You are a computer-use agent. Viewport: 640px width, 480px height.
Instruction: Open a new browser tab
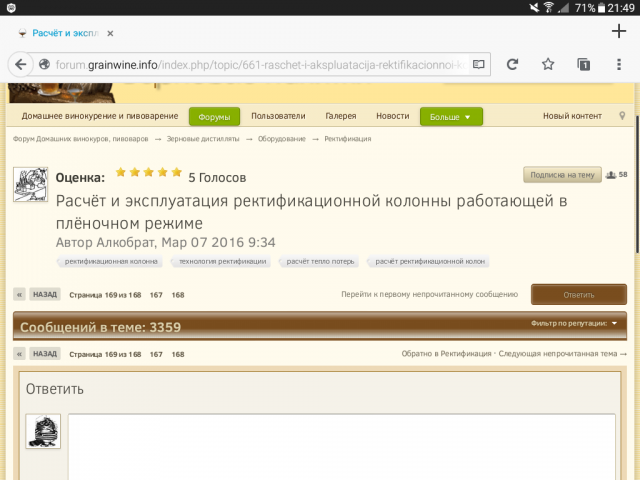(617, 31)
